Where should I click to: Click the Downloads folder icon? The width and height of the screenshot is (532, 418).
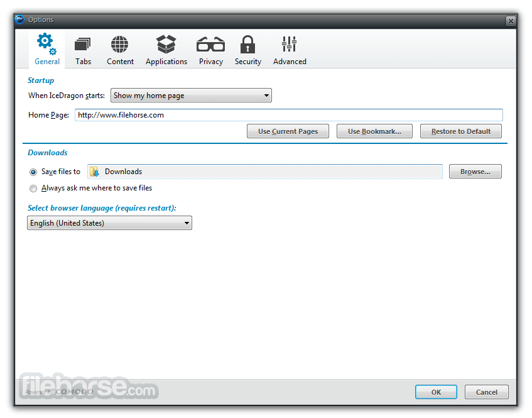coord(94,172)
